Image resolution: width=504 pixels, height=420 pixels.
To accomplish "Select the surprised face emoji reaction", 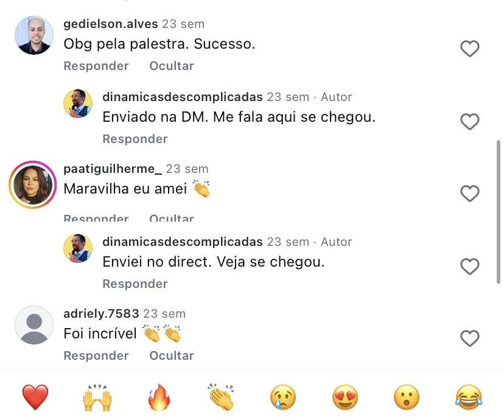I will coord(407,399).
